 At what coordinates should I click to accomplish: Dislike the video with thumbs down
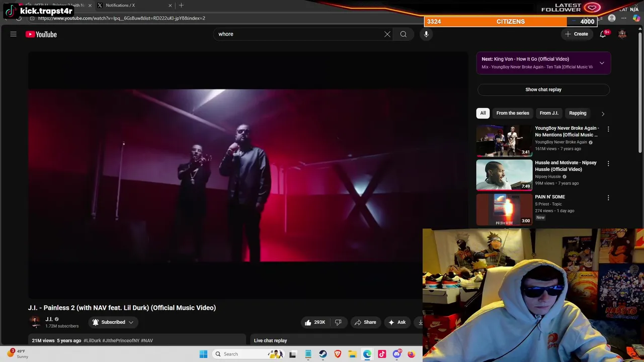coord(338,322)
